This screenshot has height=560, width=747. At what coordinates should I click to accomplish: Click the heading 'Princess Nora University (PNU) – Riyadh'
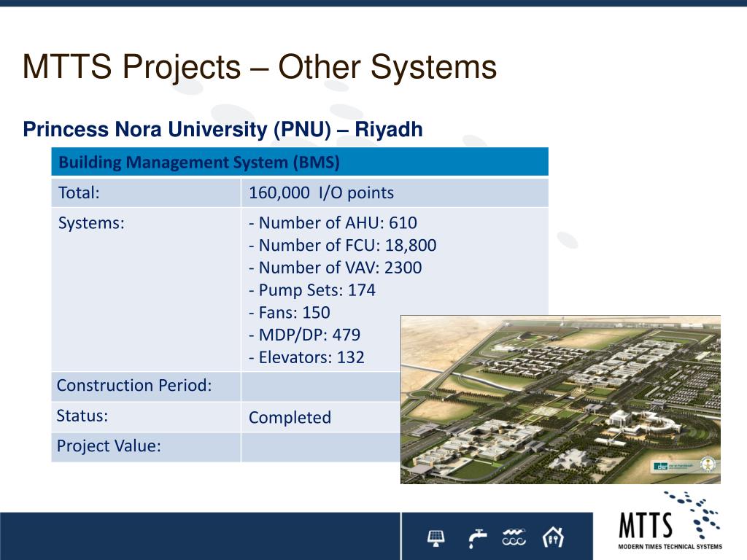pyautogui.click(x=222, y=130)
